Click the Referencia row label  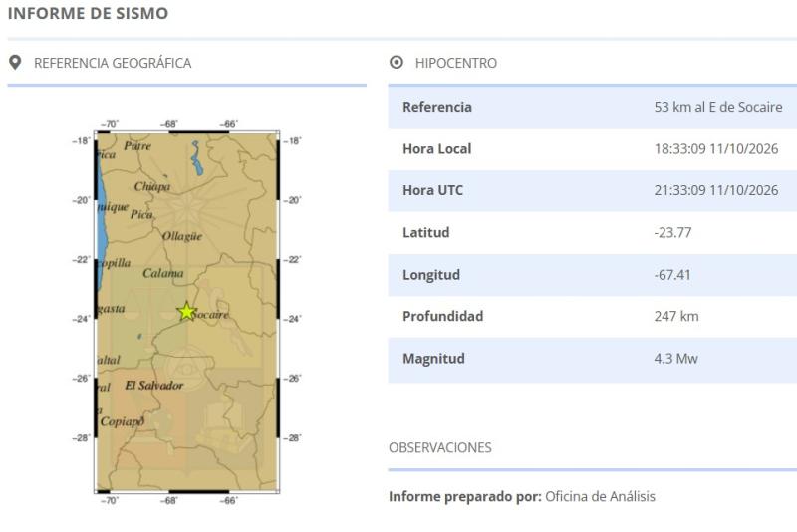(x=437, y=107)
